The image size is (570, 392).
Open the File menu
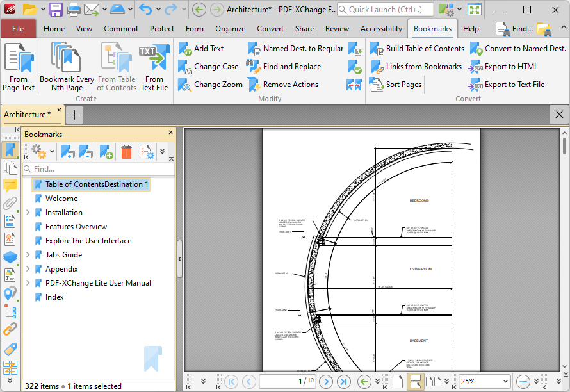[x=18, y=29]
